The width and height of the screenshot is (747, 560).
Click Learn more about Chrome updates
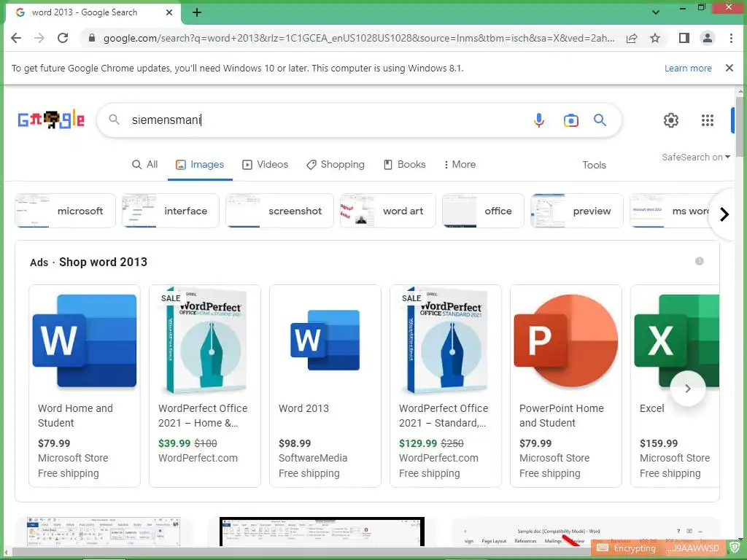[688, 68]
